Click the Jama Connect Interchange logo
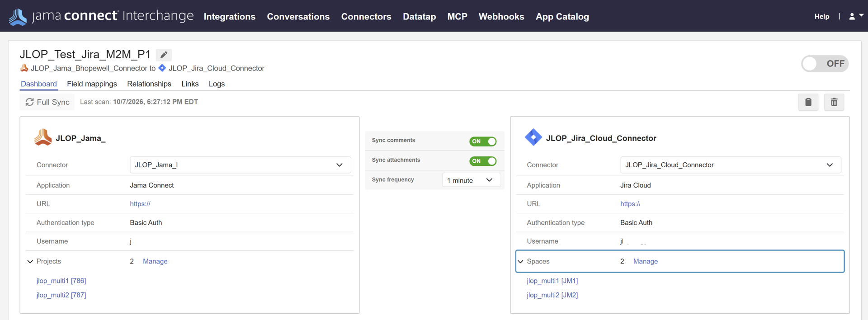This screenshot has width=868, height=320. 101,16
